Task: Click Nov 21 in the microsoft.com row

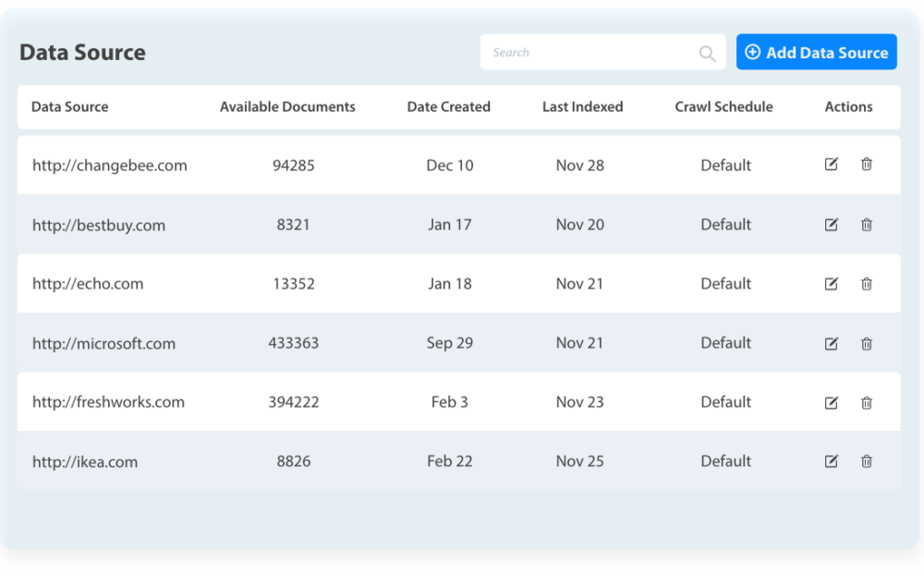Action: click(x=580, y=343)
